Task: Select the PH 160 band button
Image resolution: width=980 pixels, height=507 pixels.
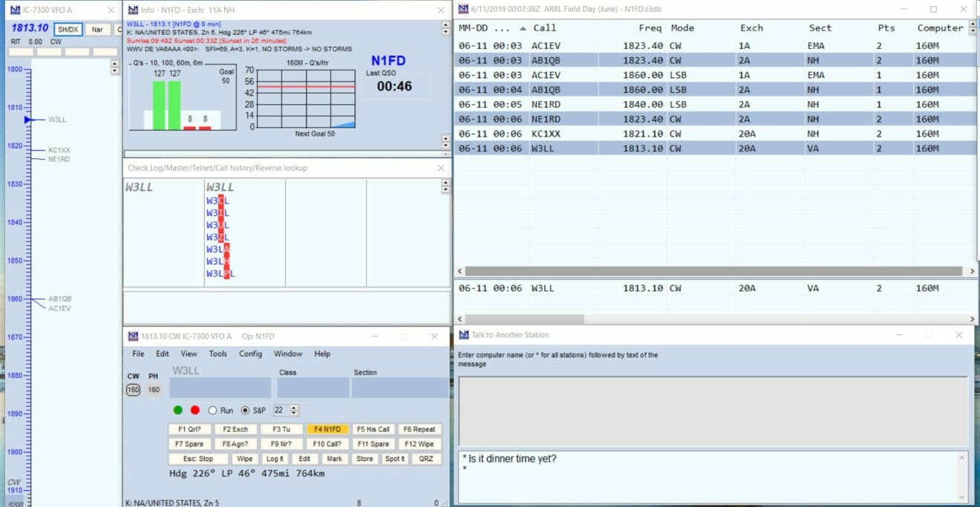Action: 153,390
